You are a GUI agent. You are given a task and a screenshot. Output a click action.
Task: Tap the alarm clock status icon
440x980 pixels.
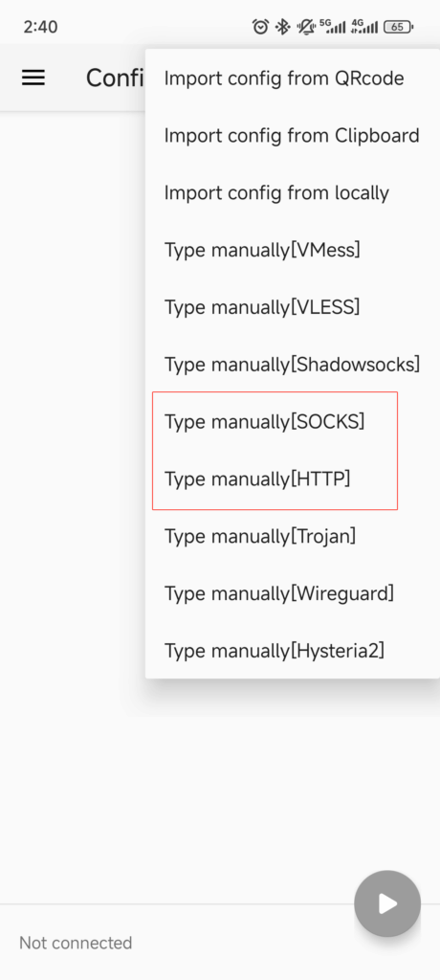click(260, 26)
